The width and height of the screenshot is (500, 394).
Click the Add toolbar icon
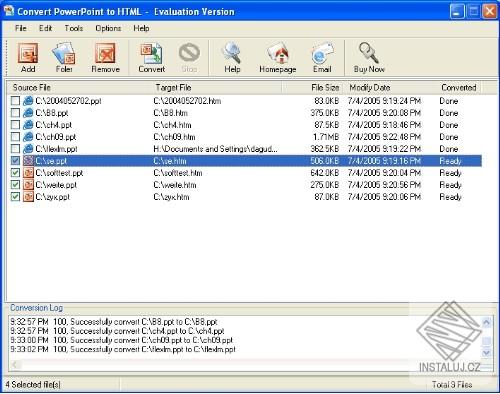[x=28, y=53]
